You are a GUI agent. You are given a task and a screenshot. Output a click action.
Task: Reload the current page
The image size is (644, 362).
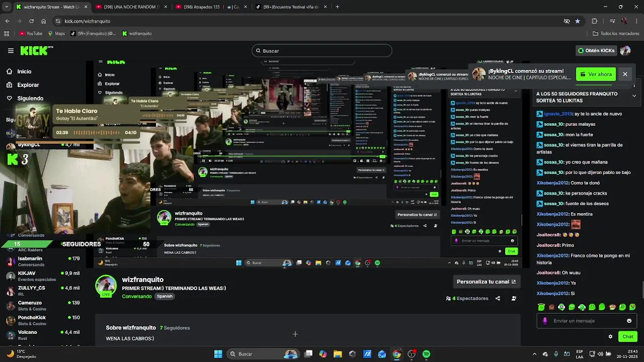click(x=31, y=21)
